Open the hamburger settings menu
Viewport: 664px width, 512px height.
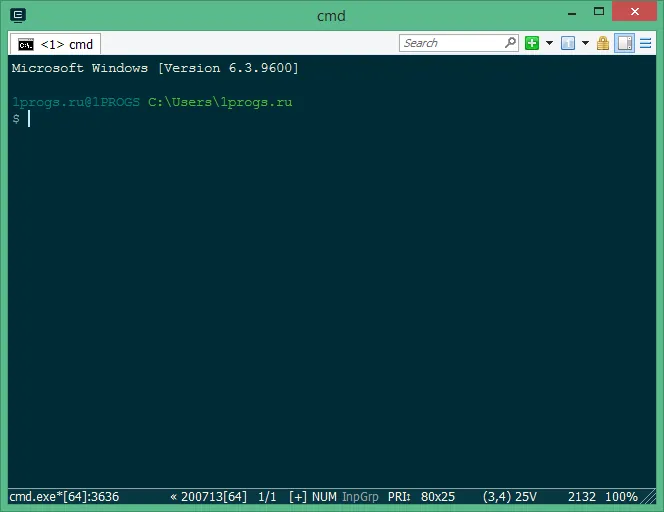[x=645, y=43]
